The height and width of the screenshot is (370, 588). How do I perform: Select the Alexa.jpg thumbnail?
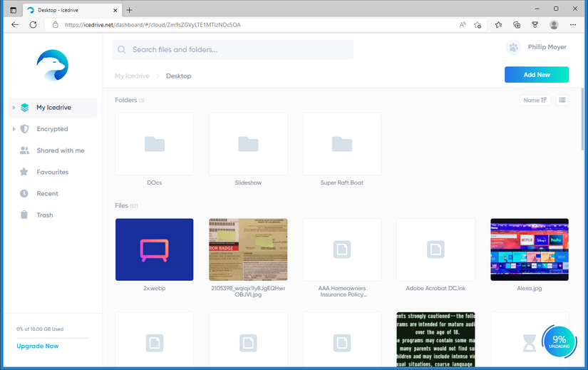point(530,250)
